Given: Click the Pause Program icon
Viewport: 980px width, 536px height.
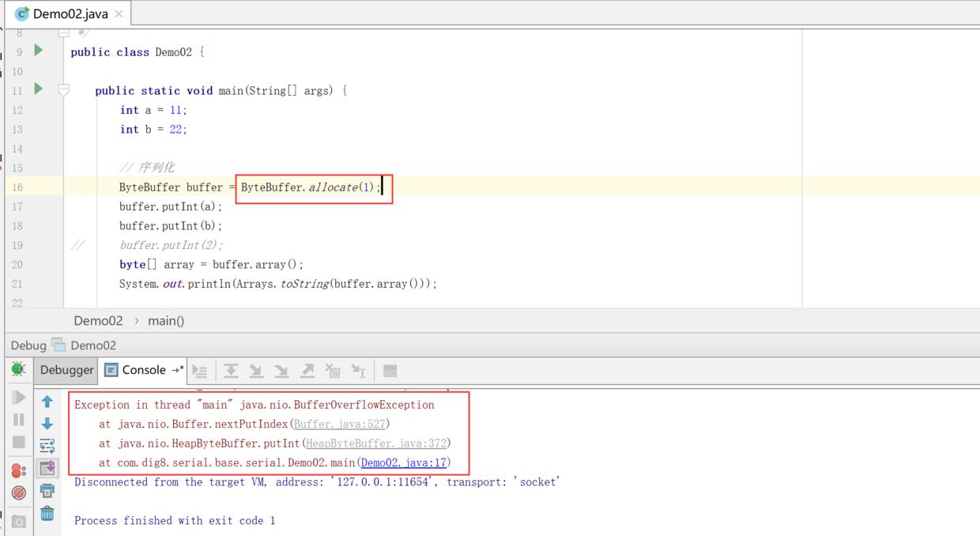Looking at the screenshot, I should tap(18, 420).
